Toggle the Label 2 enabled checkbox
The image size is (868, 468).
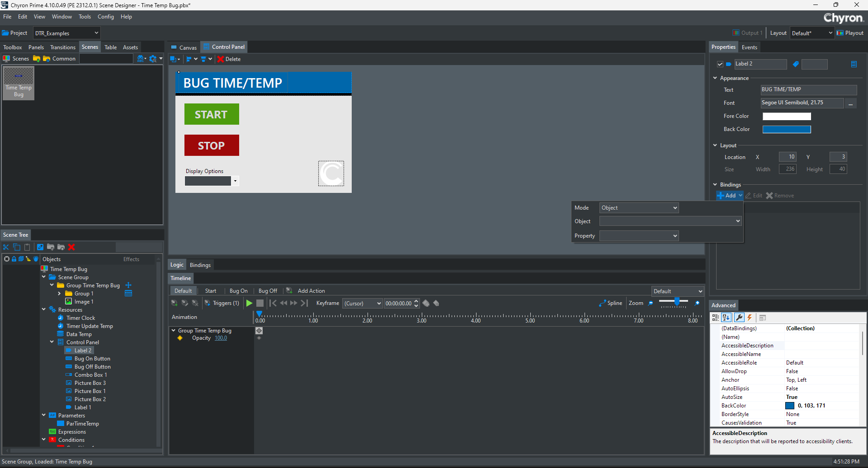pos(720,64)
